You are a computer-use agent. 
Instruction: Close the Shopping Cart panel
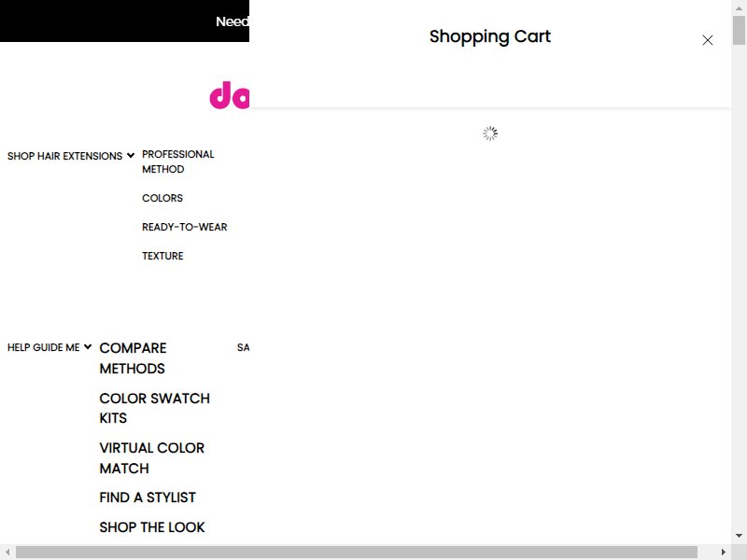coord(708,40)
